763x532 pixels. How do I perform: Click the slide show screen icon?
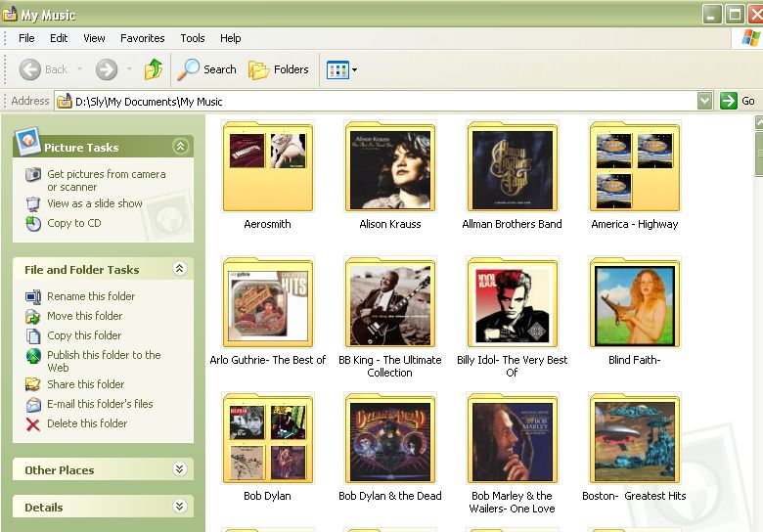[x=33, y=203]
